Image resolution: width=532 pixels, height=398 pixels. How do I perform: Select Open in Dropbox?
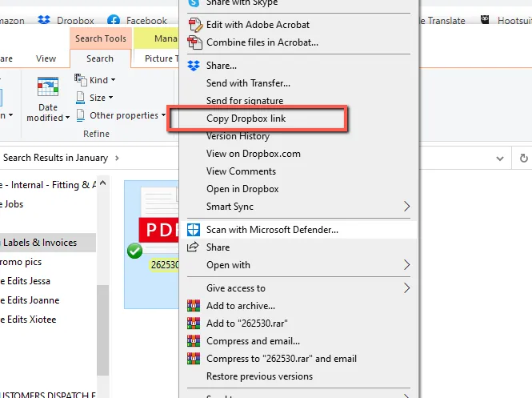coord(242,189)
